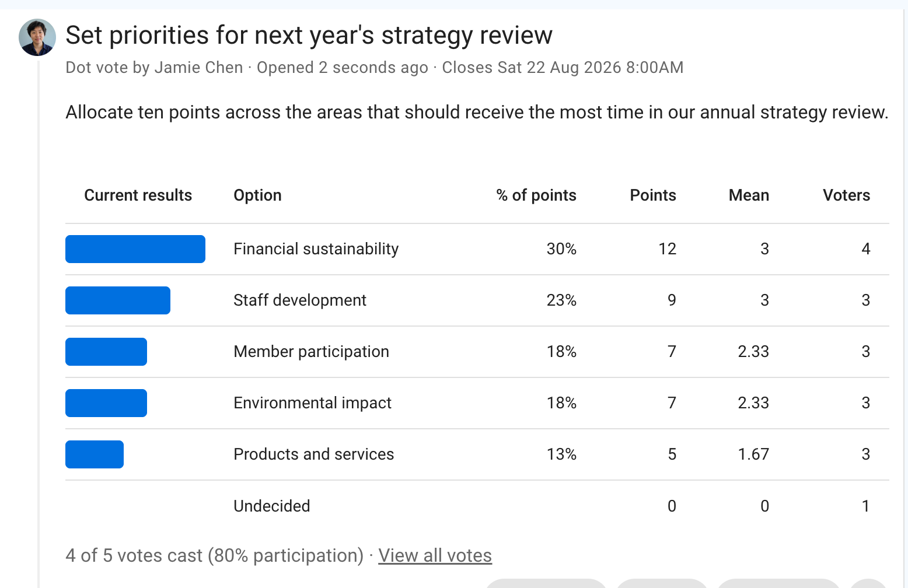Click the Option column header
The height and width of the screenshot is (588, 908).
tap(257, 195)
